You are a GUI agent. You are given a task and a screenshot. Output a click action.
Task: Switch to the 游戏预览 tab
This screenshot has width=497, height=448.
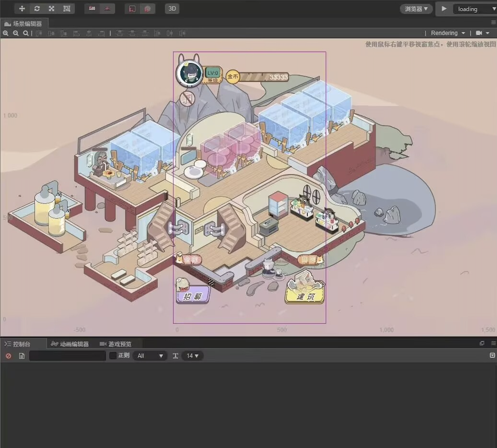click(116, 344)
